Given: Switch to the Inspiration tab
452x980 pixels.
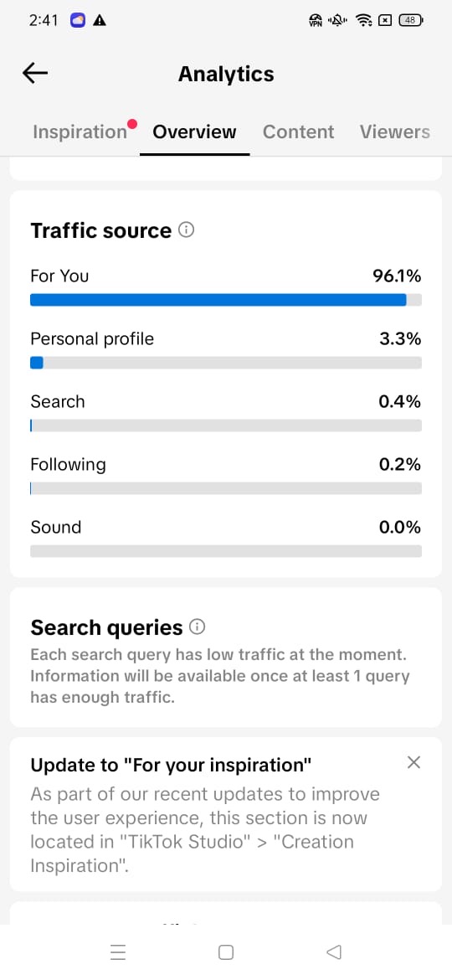Looking at the screenshot, I should (80, 132).
